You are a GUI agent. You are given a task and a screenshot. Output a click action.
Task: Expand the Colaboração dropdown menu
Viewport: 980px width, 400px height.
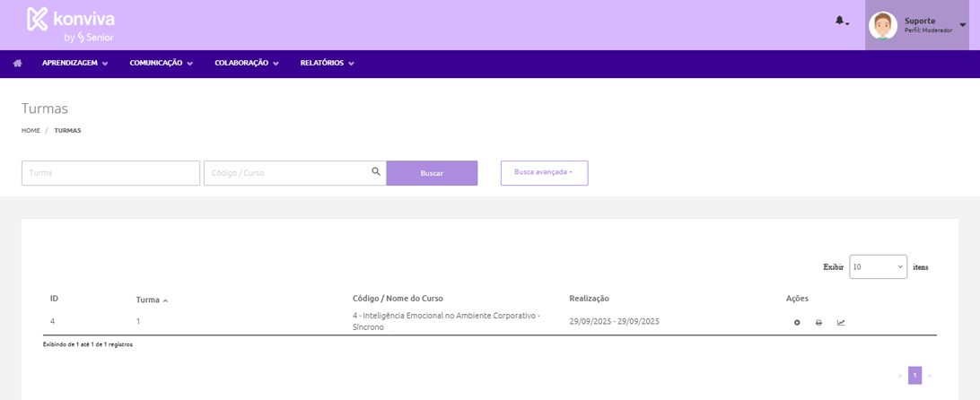[x=246, y=64]
